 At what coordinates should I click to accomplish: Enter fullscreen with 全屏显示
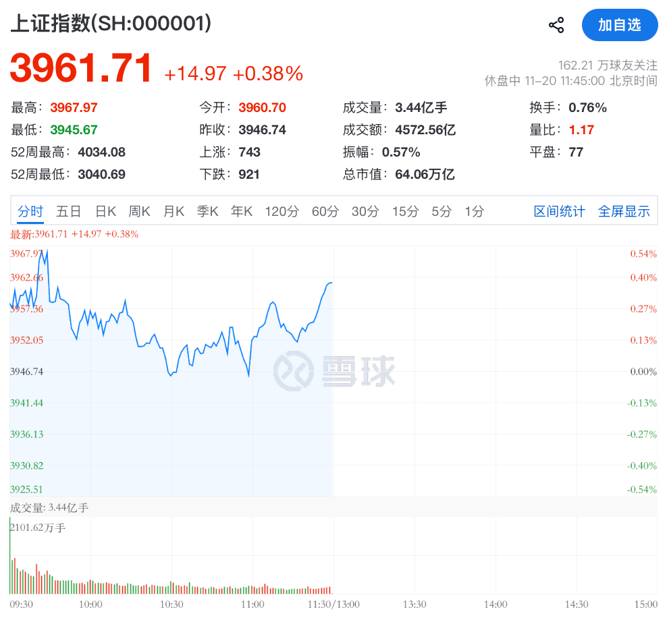(x=624, y=211)
